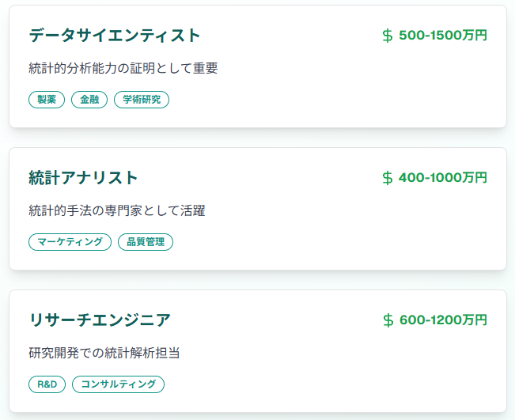Click description 統計的分析能力の証明として重要
Viewport: 515px width, 420px height.
(x=123, y=69)
